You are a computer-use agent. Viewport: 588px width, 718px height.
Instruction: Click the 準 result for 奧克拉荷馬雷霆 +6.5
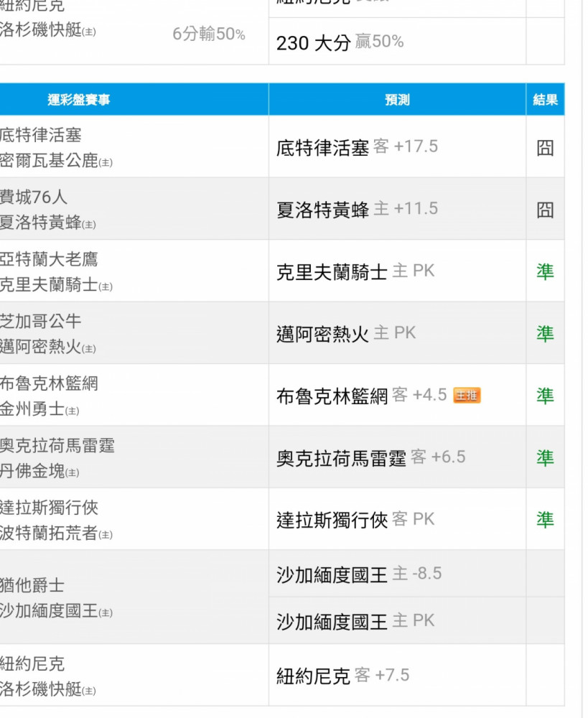click(x=545, y=458)
